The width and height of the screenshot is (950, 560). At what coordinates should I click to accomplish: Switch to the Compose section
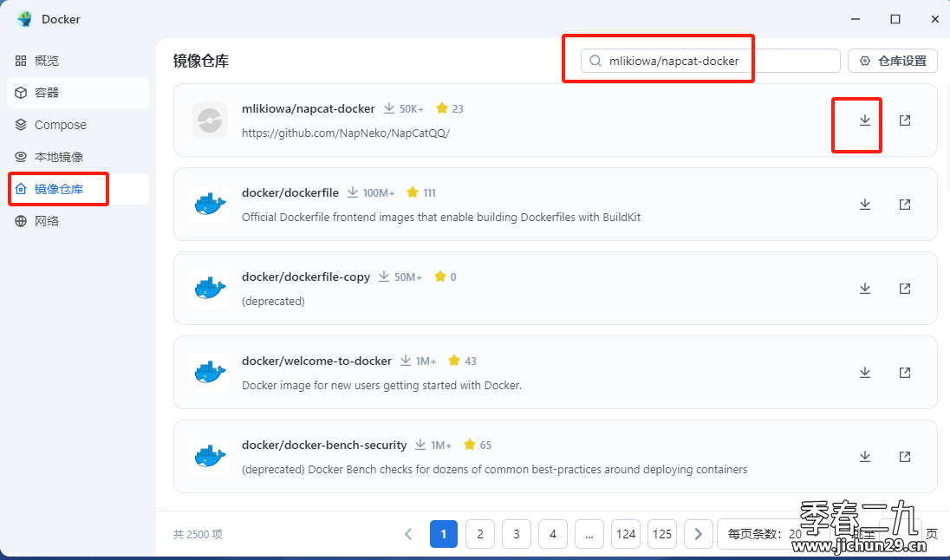(77, 125)
